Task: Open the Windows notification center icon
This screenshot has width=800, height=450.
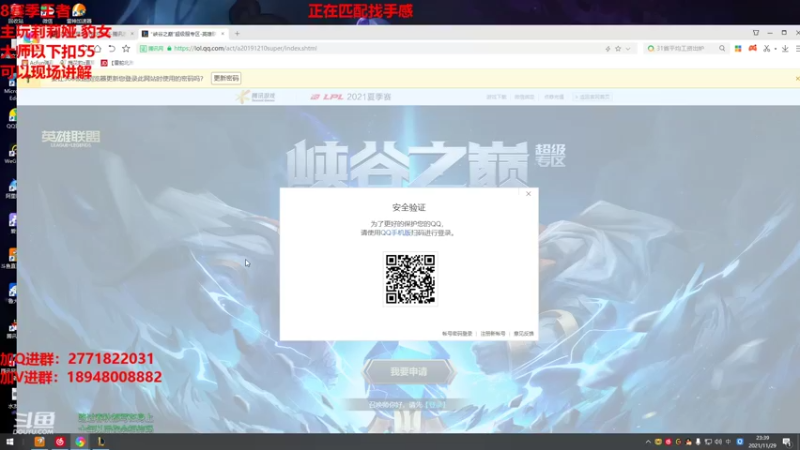Action: pos(787,442)
